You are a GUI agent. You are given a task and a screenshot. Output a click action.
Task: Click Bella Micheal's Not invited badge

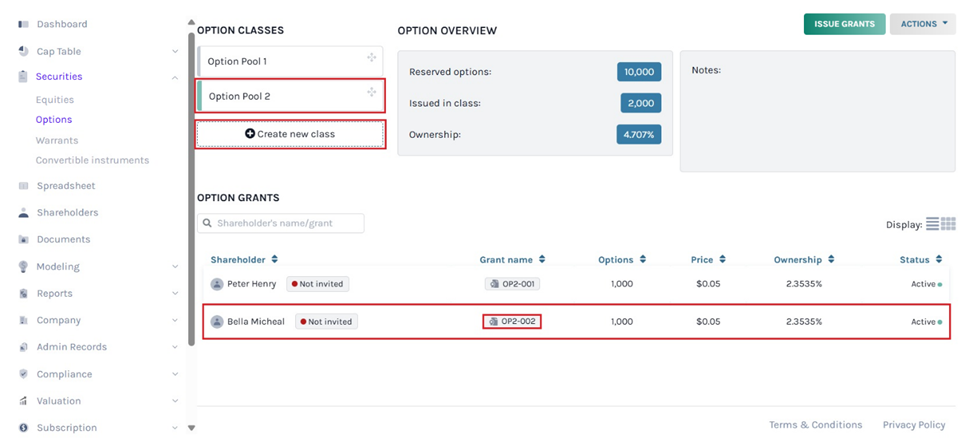326,322
